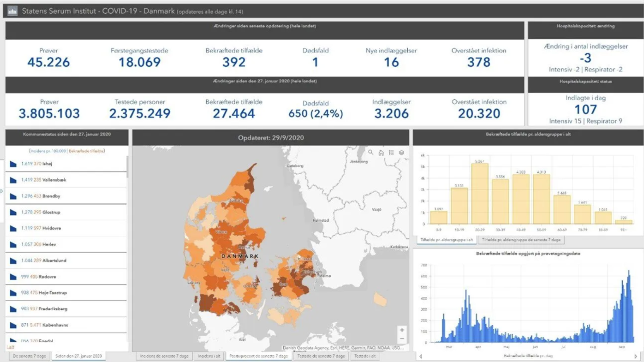The width and height of the screenshot is (644, 362).
Task: Zoom in using the map plus icon
Action: [401, 329]
